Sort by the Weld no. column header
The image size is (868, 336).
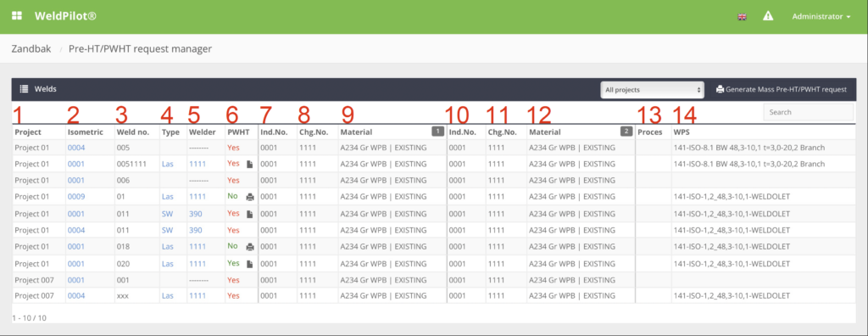[x=133, y=132]
